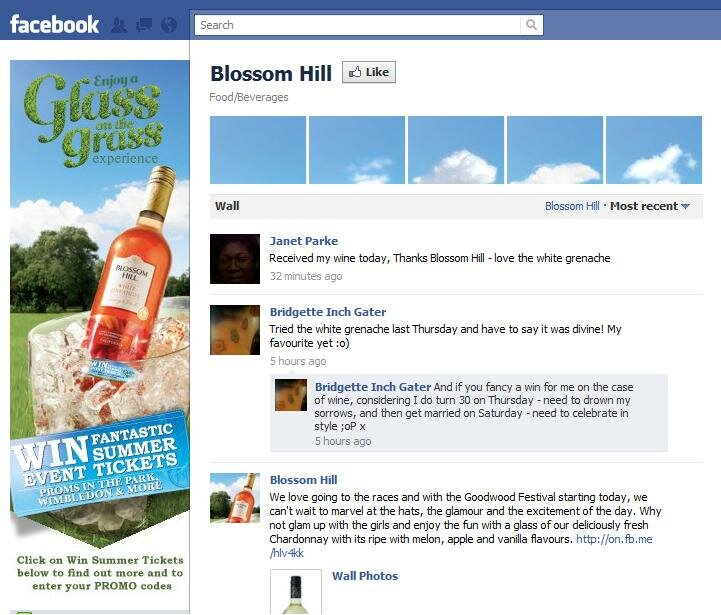Screen dimensions: 721x615
Task: Click in the Search field
Action: (358, 25)
